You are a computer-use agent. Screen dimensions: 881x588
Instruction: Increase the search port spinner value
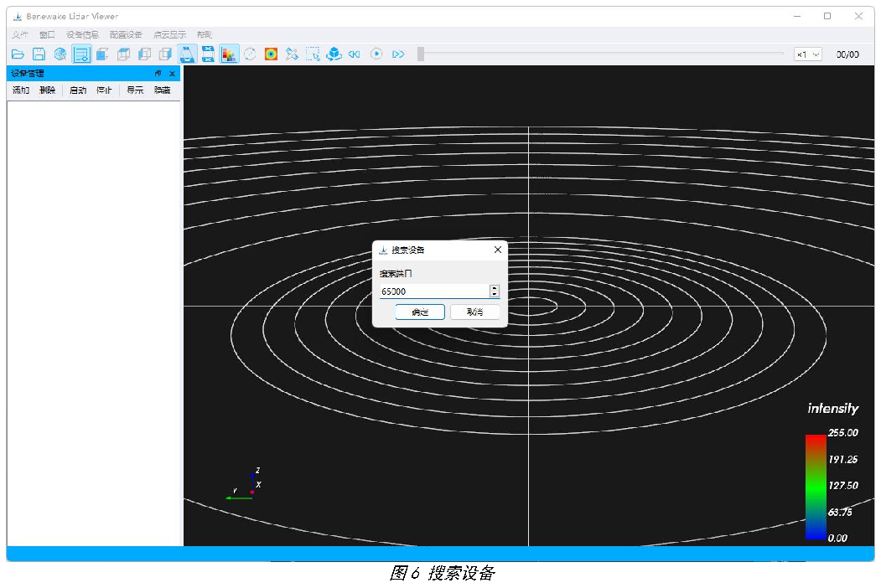coord(495,288)
